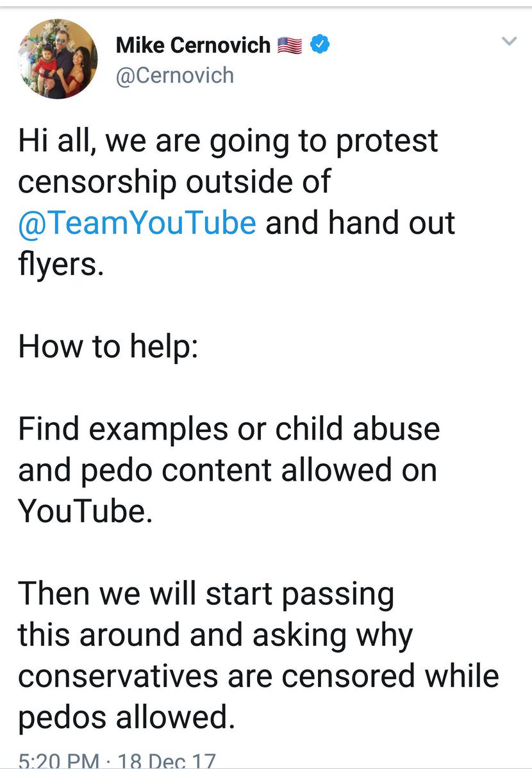The height and width of the screenshot is (769, 532).
Task: Click the words "and hand out"
Action: [360, 222]
